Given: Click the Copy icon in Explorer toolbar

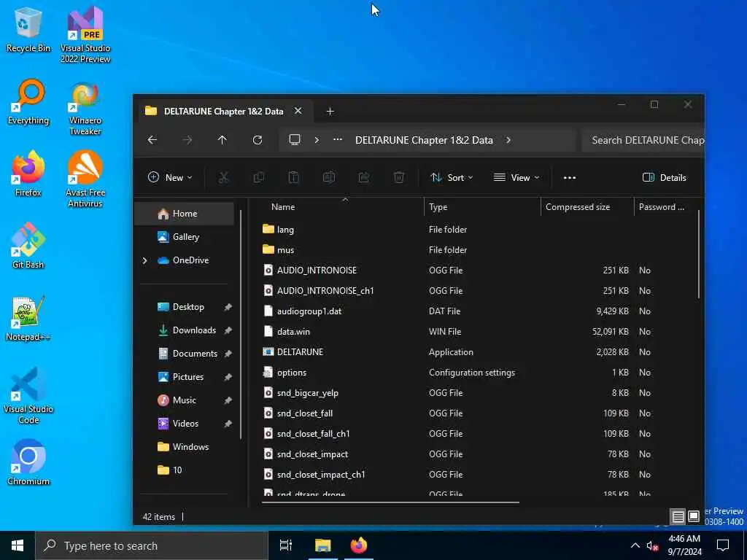Looking at the screenshot, I should (x=259, y=178).
